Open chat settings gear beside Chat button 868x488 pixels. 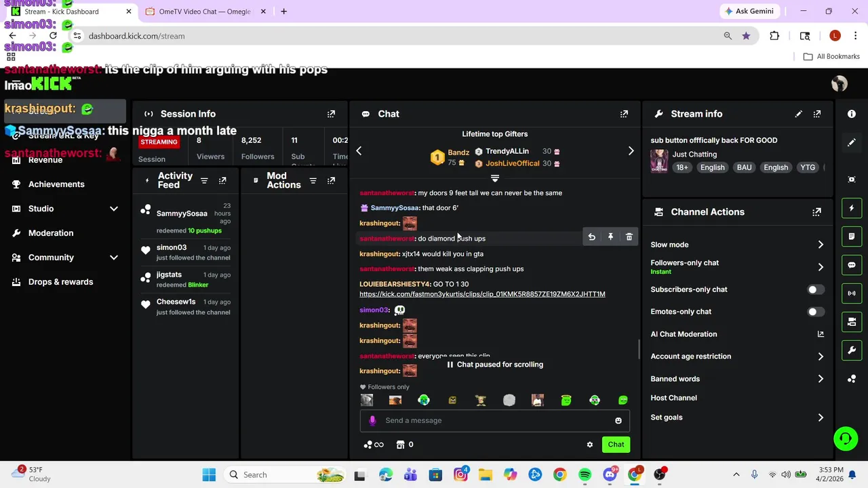(589, 445)
